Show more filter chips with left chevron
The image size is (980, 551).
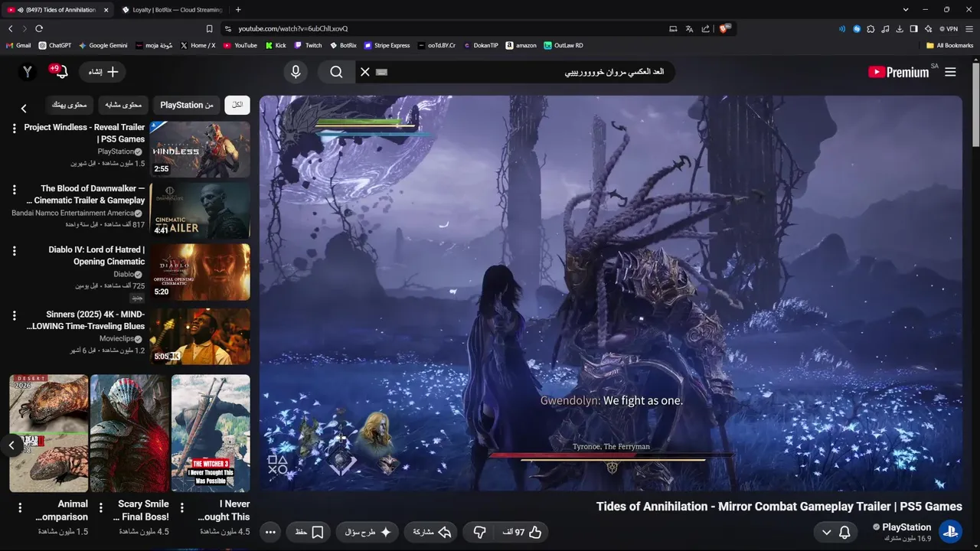[x=24, y=109]
